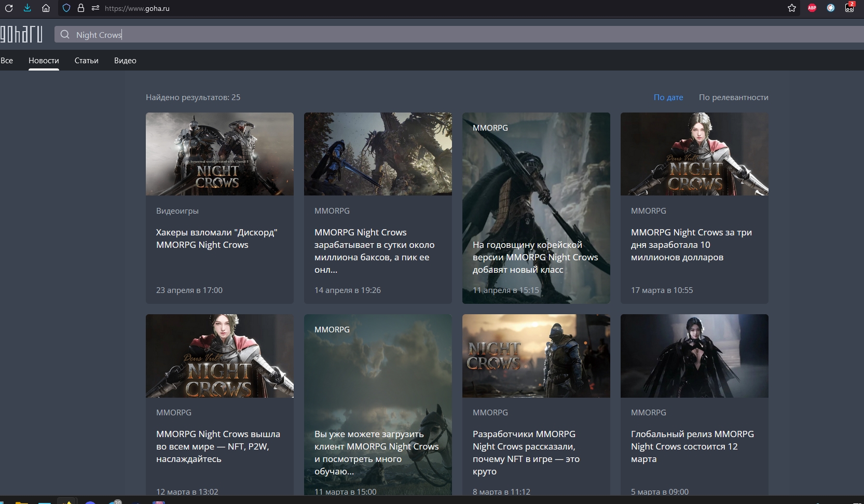
Task: Click the text Найдено результатов: 25
Action: [193, 97]
